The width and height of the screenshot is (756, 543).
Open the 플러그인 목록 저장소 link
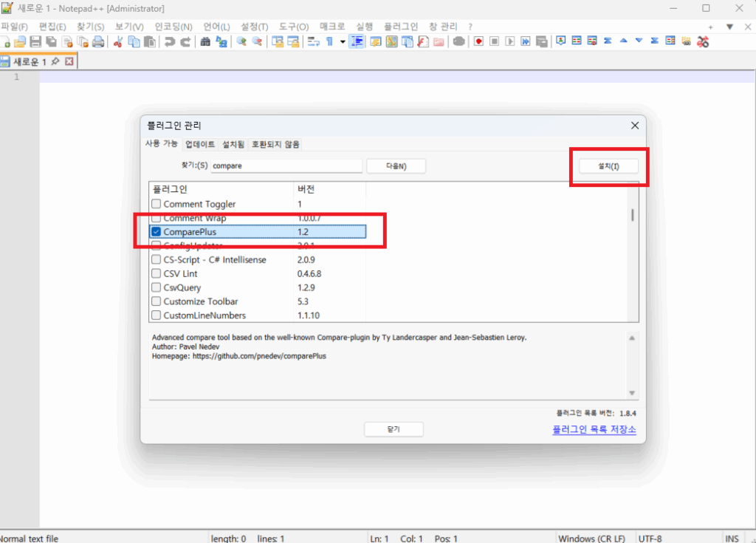point(593,428)
